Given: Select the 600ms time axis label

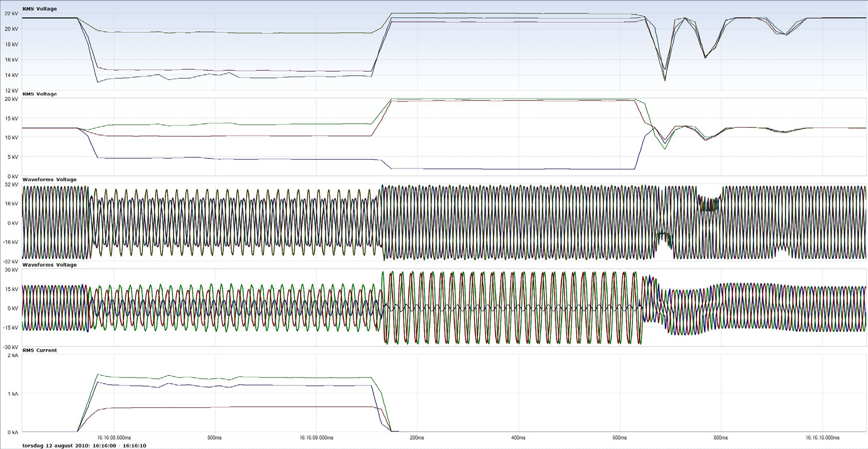Looking at the screenshot, I should [620, 438].
